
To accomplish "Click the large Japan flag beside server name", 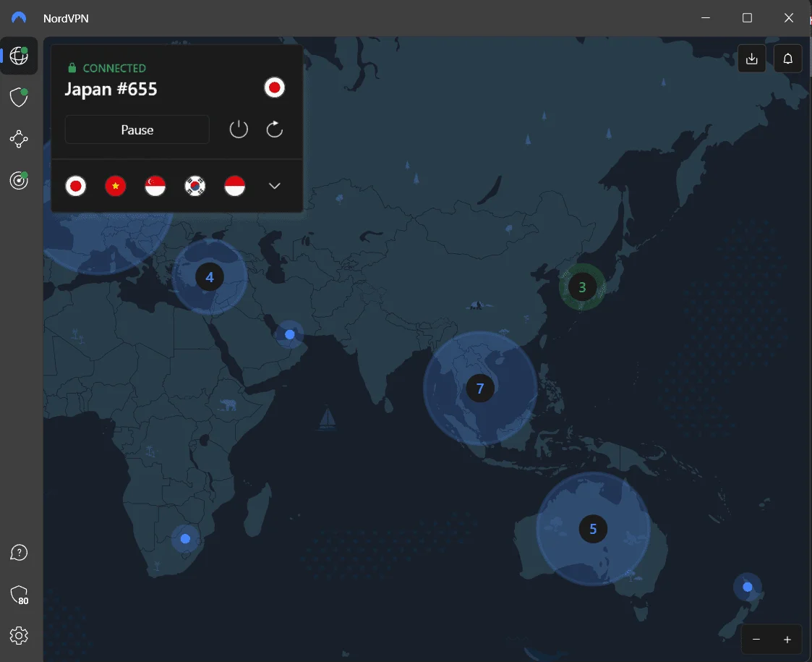I will click(275, 88).
